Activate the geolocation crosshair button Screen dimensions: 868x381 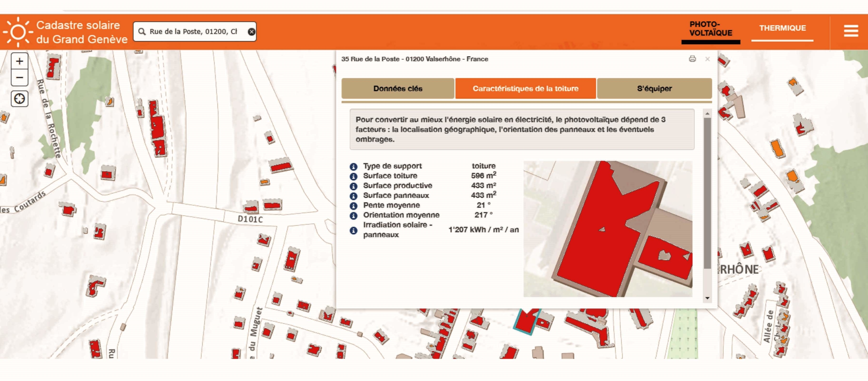pos(20,99)
